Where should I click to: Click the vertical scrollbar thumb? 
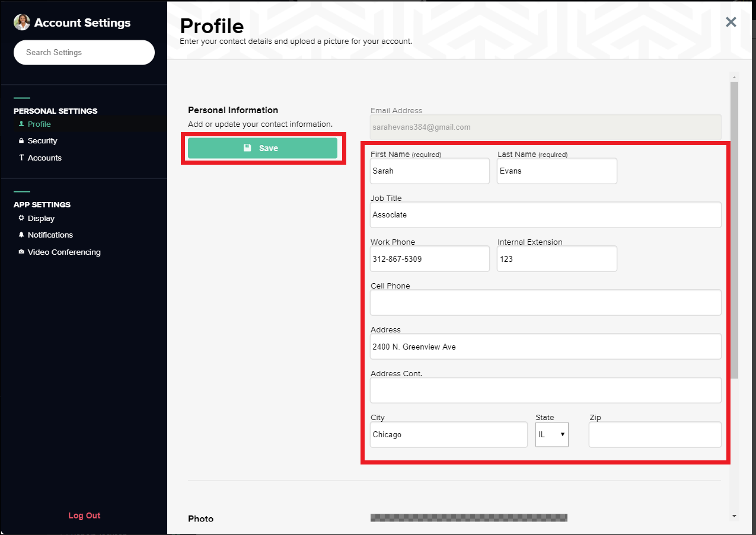point(734,230)
